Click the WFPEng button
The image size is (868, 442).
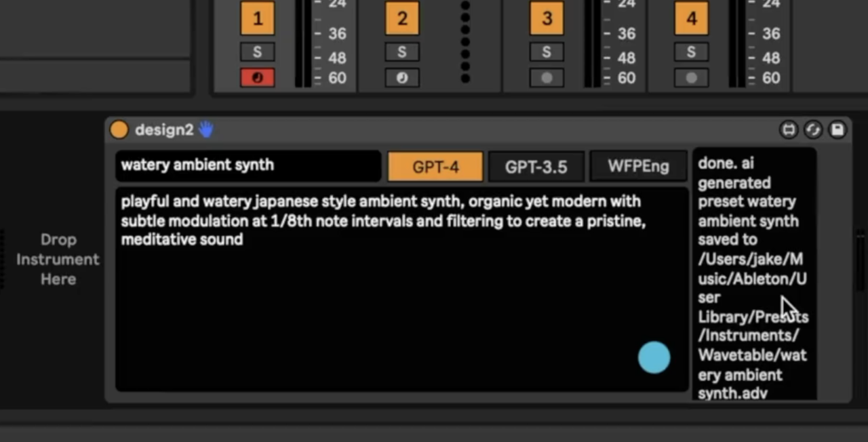coord(637,166)
